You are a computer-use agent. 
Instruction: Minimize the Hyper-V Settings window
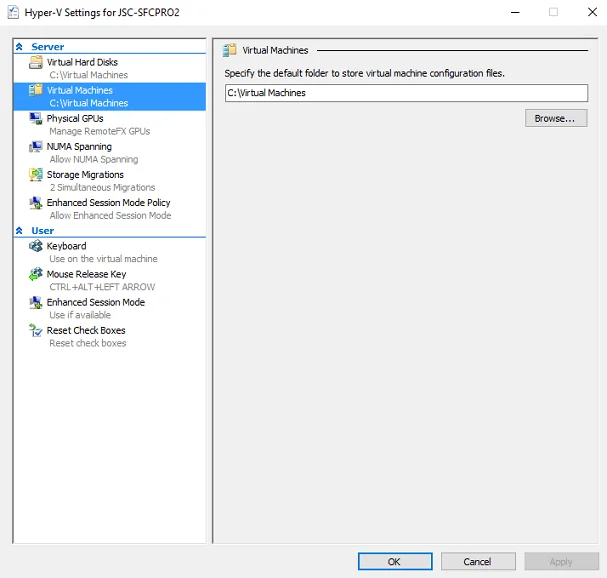515,12
